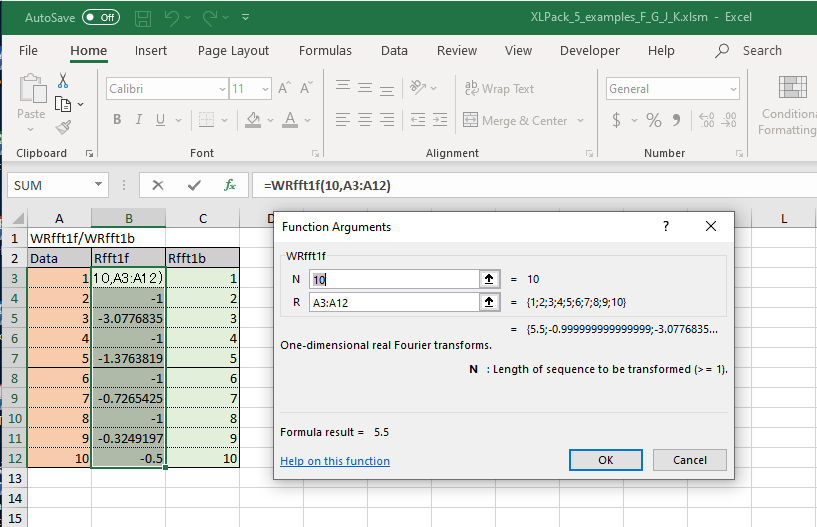817x527 pixels.
Task: Click the Cut scissors icon
Action: coord(63,80)
